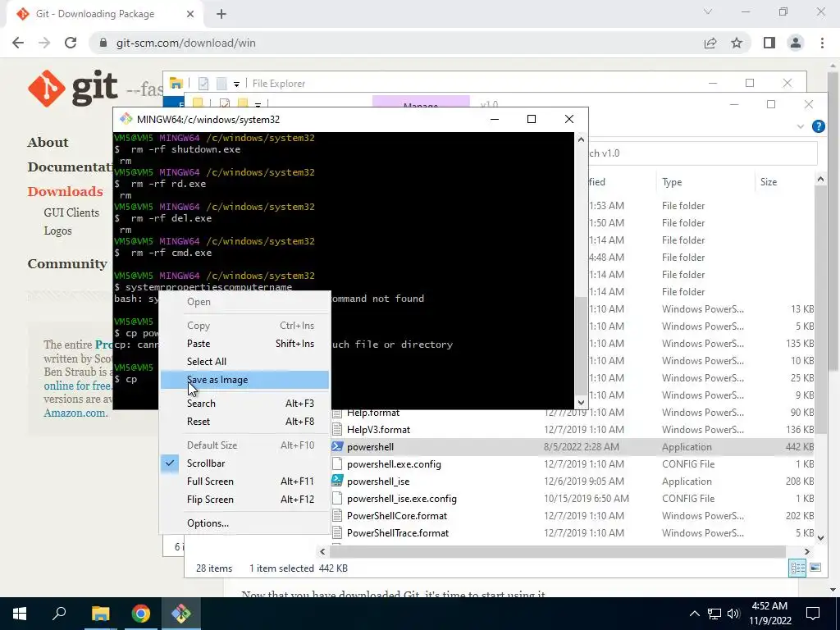Click Explorer horizontal scroll right arrow

(807, 551)
